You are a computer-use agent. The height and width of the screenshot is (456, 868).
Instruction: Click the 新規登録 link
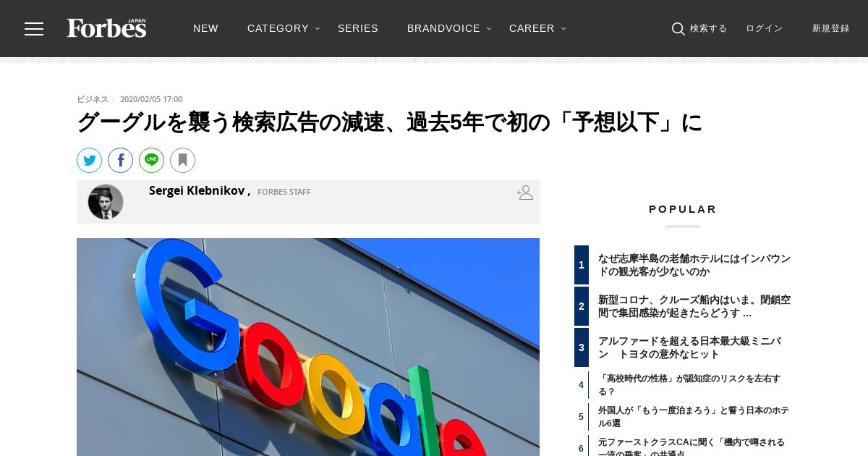[x=830, y=28]
